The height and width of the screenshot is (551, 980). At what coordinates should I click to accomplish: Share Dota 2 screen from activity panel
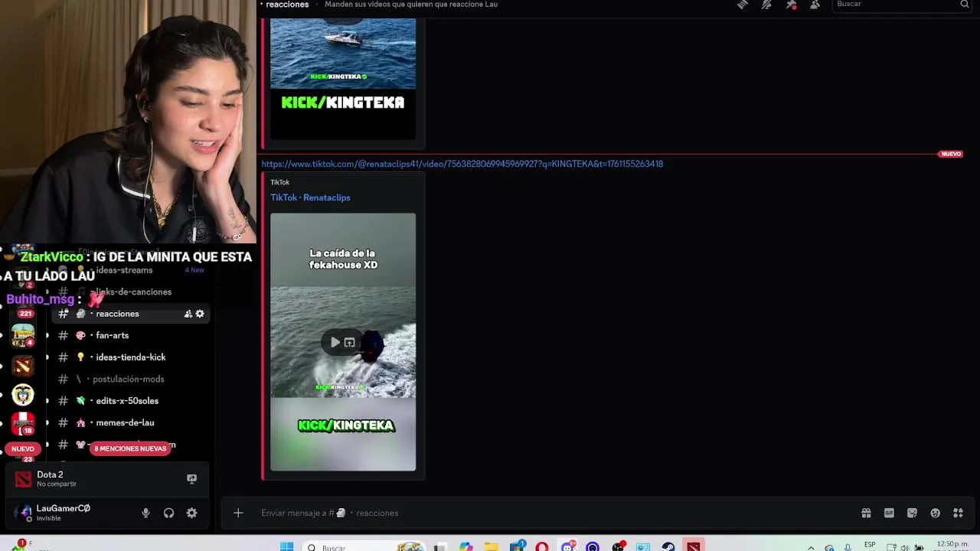point(192,479)
